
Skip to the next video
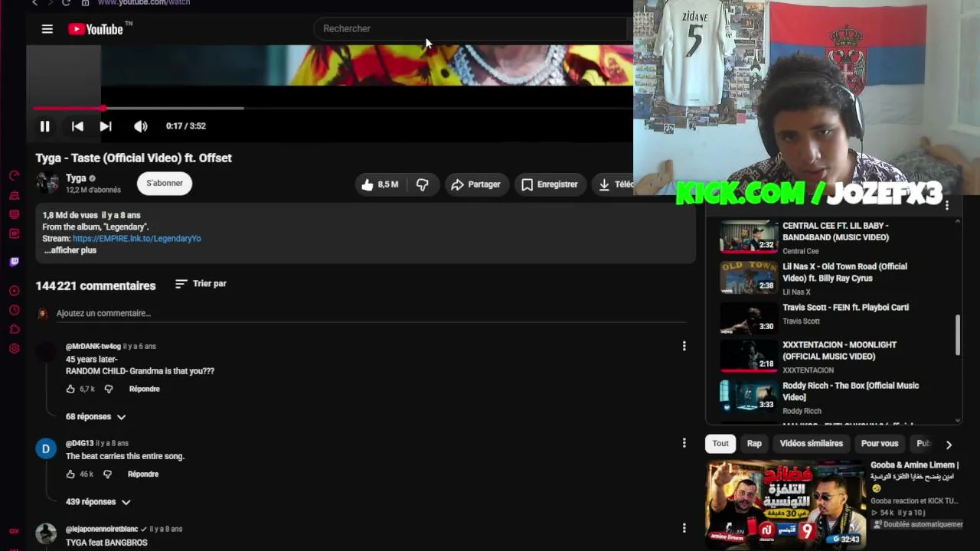coord(106,126)
